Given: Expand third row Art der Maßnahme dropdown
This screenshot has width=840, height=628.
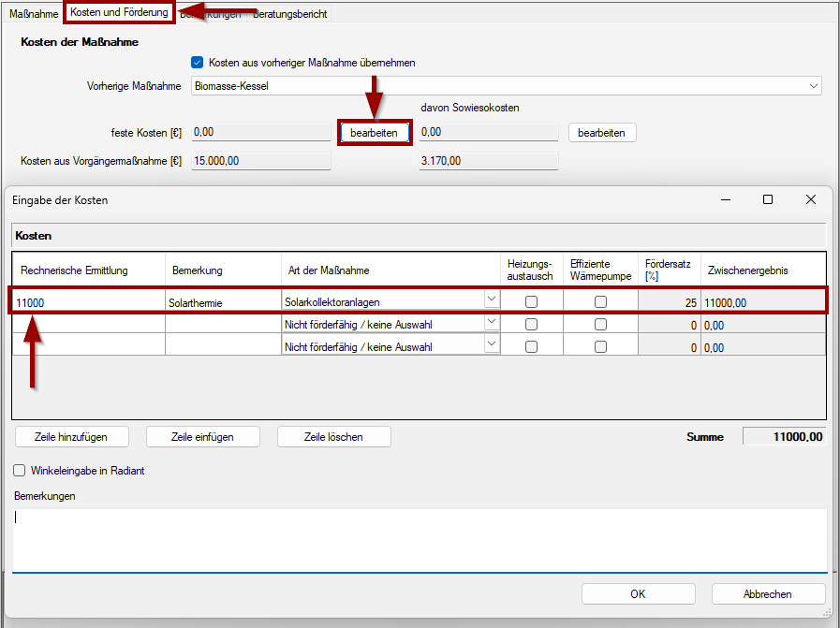Looking at the screenshot, I should [491, 345].
